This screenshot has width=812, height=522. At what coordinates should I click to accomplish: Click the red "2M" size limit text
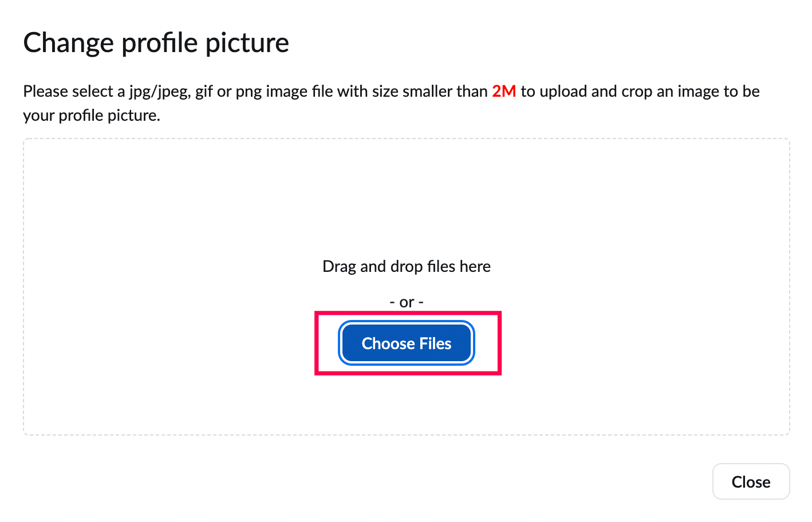[x=504, y=92]
